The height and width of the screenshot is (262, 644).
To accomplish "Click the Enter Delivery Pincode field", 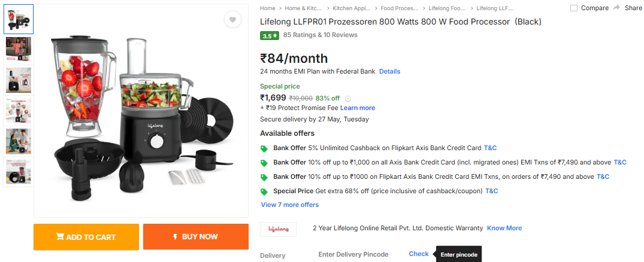I will (x=353, y=254).
